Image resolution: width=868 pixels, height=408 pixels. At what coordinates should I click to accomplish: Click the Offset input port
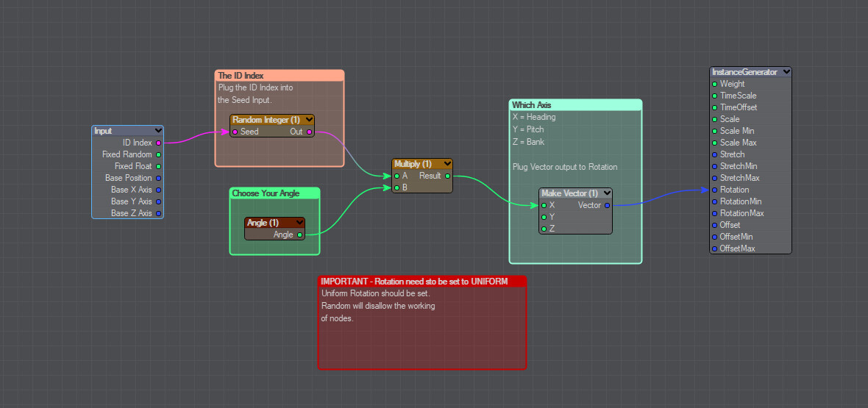tap(715, 225)
